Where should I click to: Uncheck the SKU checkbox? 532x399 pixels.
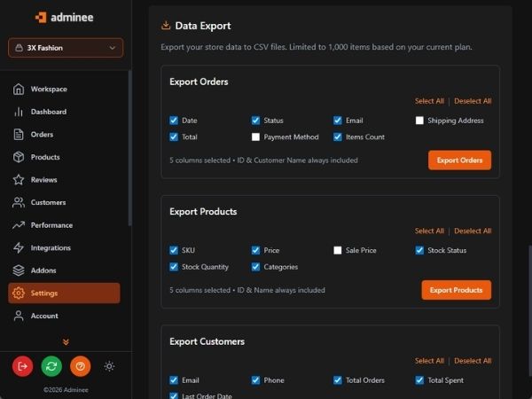[x=174, y=250]
